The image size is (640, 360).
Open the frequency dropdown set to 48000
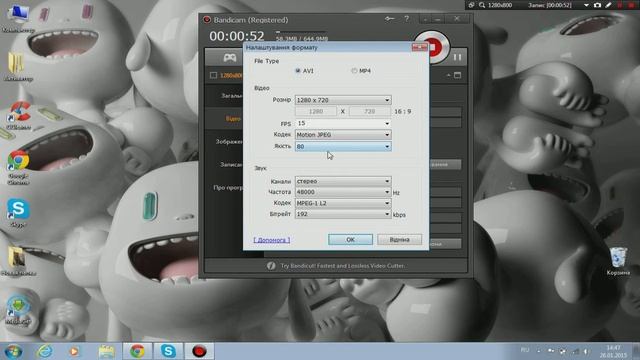click(343, 192)
